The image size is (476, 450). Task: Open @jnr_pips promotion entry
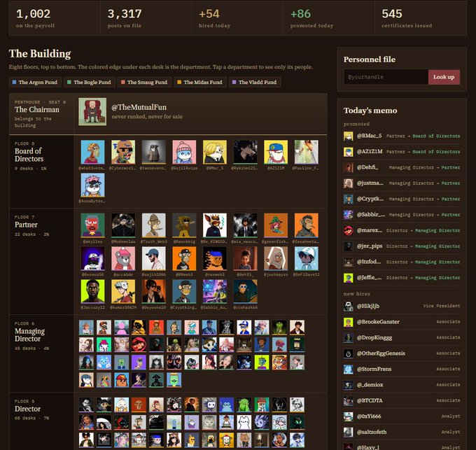402,246
